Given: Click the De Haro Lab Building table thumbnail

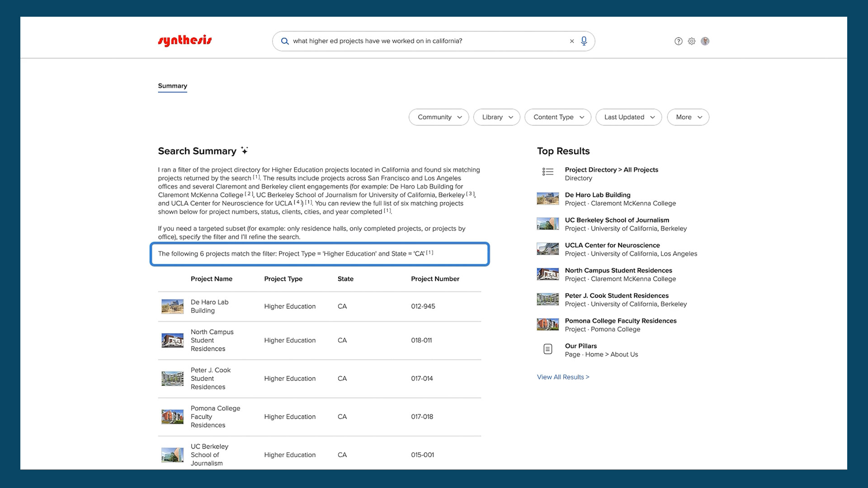Looking at the screenshot, I should 172,306.
